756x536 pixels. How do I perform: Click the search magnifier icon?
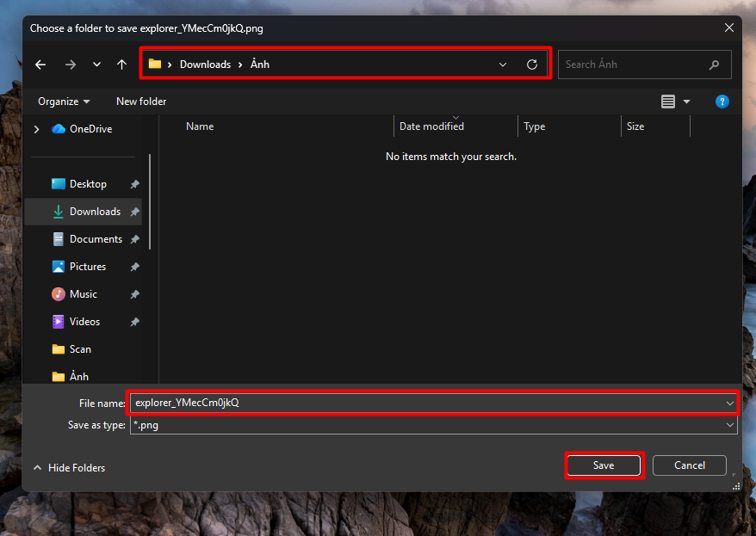(x=714, y=65)
